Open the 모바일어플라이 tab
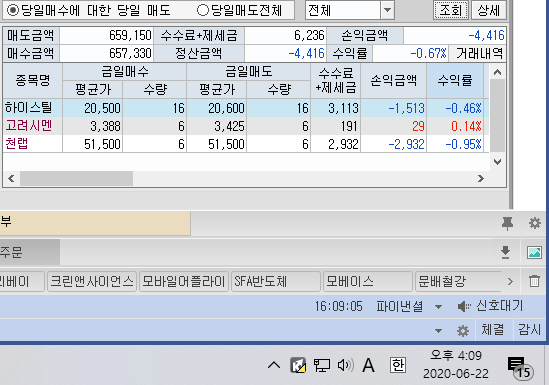 pyautogui.click(x=183, y=281)
